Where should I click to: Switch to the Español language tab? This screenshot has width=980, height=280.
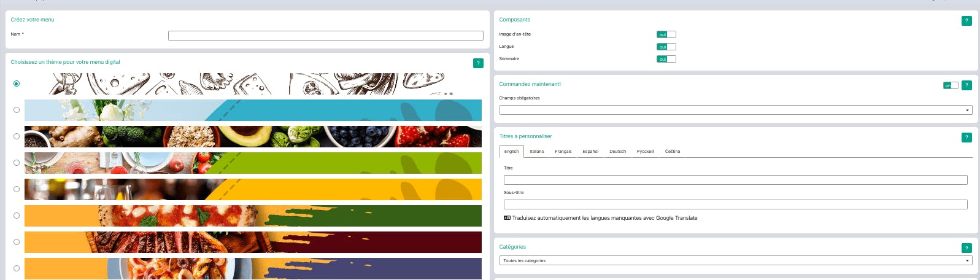(x=590, y=151)
